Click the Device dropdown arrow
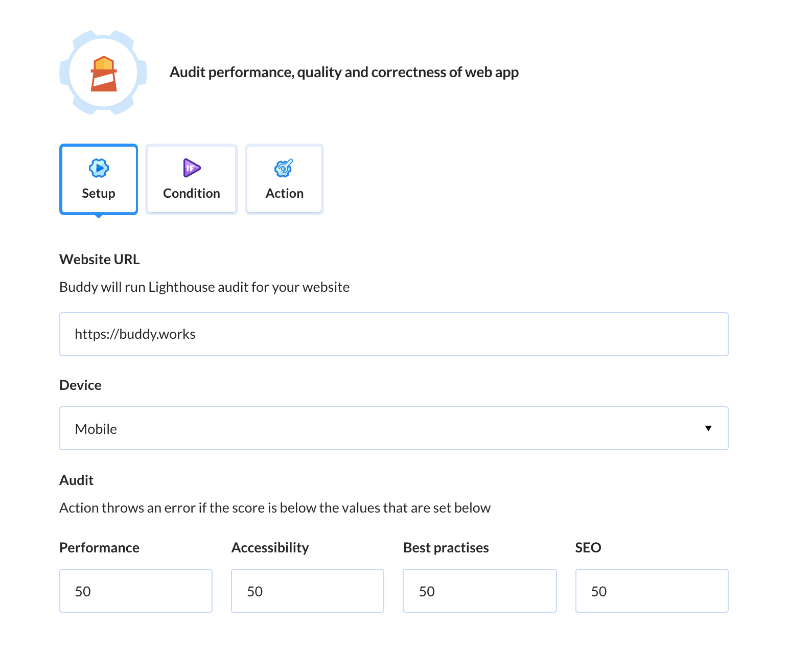Screen dimensions: 788x672 click(x=708, y=428)
